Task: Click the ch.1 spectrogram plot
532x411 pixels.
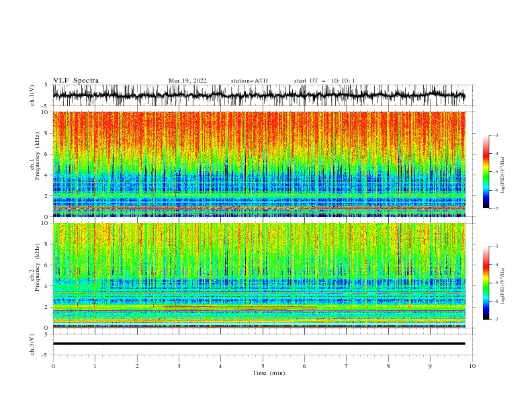Action: [259, 164]
